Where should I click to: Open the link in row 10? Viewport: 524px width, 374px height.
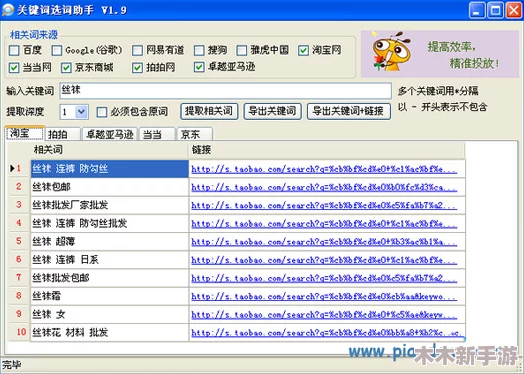[x=326, y=333]
